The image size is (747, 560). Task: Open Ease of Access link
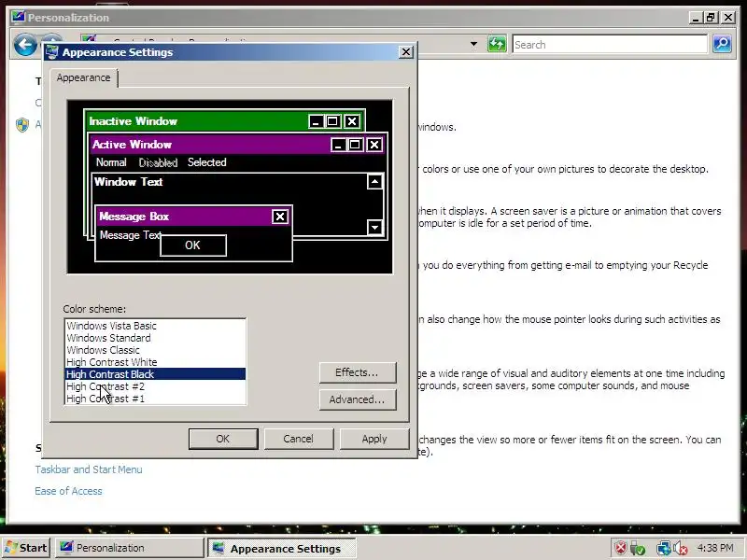point(68,491)
